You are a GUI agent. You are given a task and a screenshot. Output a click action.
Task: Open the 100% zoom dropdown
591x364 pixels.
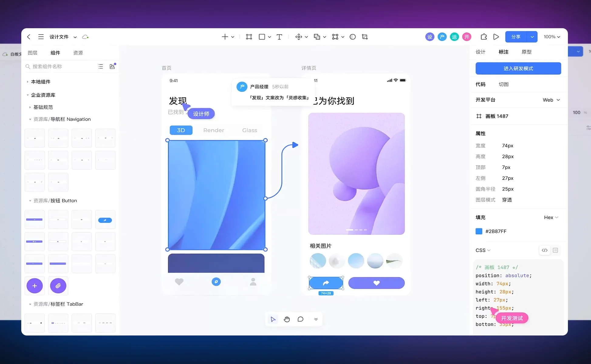[x=552, y=37]
